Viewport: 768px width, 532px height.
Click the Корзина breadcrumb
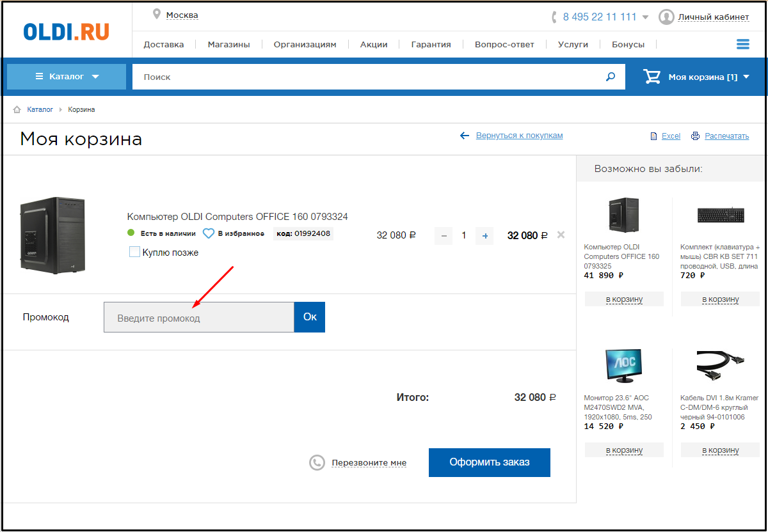coord(81,109)
